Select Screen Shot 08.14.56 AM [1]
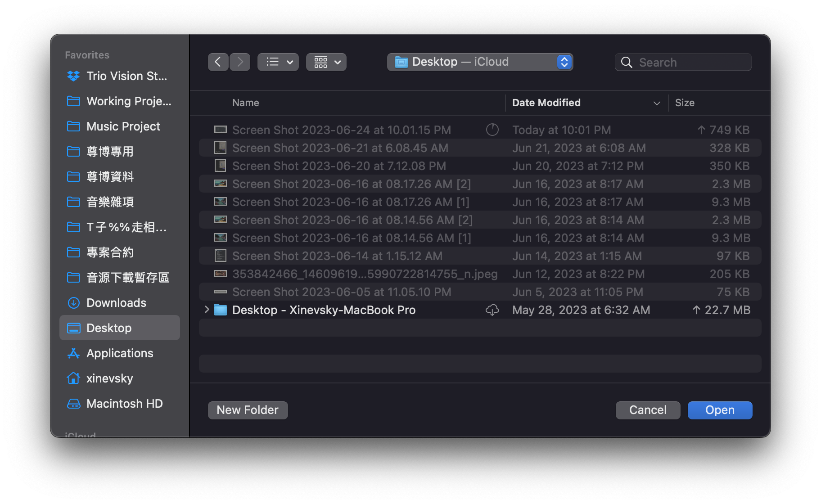Screen dimensions: 821x504 pyautogui.click(x=480, y=238)
